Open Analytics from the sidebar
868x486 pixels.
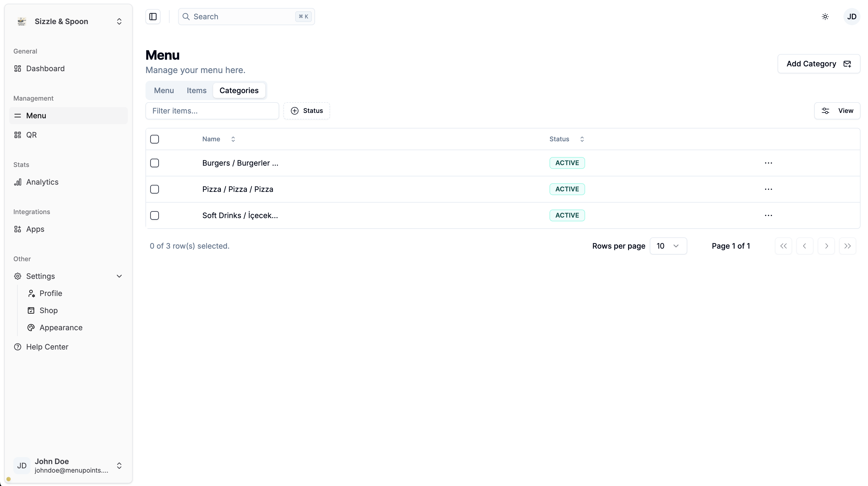[x=42, y=182]
